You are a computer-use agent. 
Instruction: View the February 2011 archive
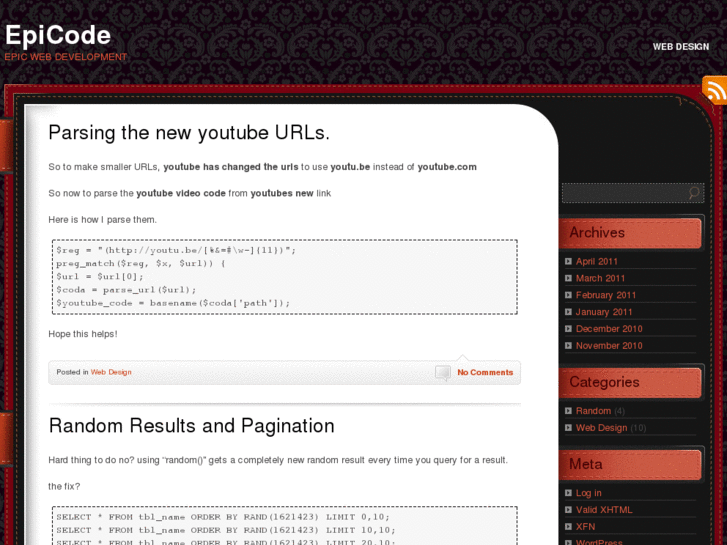(x=606, y=295)
